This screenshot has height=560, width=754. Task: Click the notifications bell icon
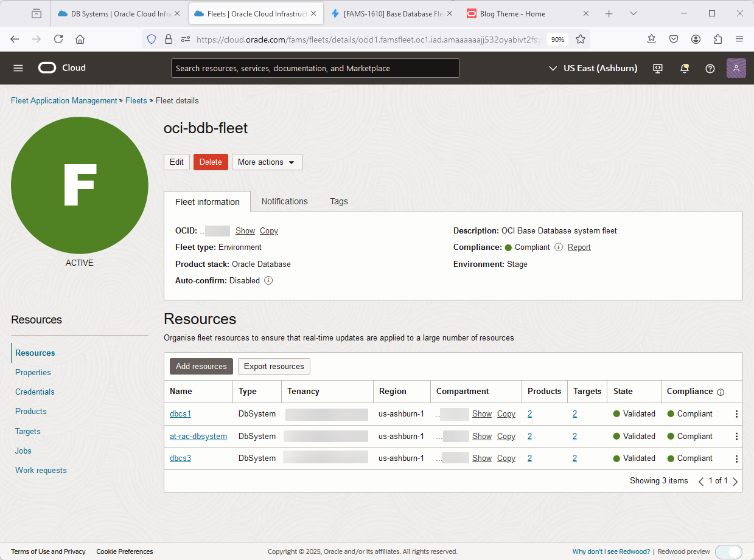click(685, 68)
